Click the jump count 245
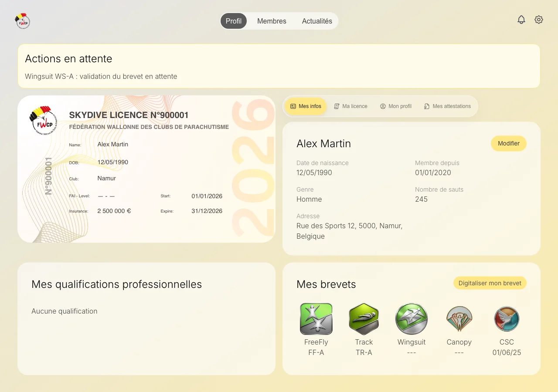This screenshot has width=558, height=392. click(421, 199)
